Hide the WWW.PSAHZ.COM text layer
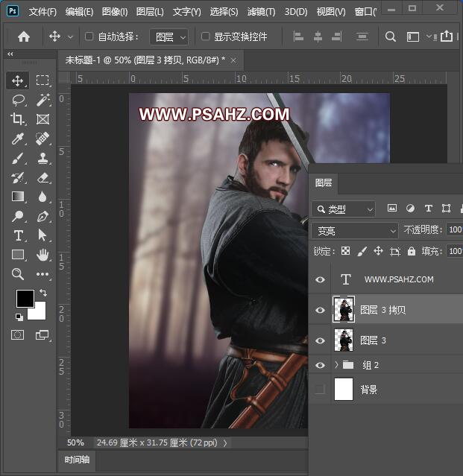Viewport: 463px width, 476px height. [320, 279]
